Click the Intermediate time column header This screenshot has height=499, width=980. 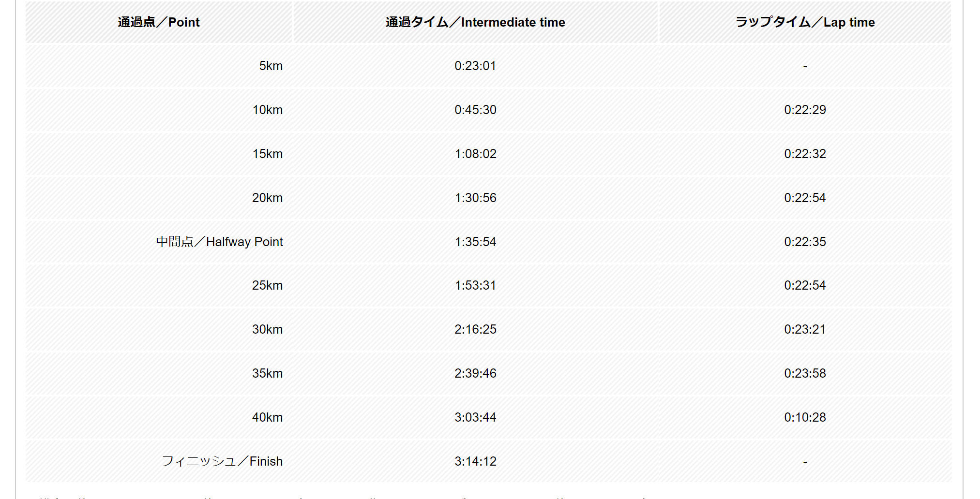[x=475, y=22]
